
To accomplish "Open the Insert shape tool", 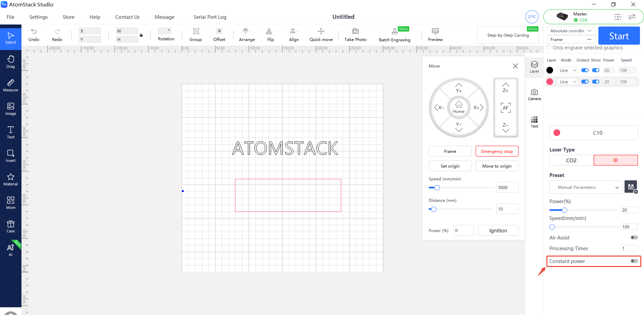I will [11, 155].
